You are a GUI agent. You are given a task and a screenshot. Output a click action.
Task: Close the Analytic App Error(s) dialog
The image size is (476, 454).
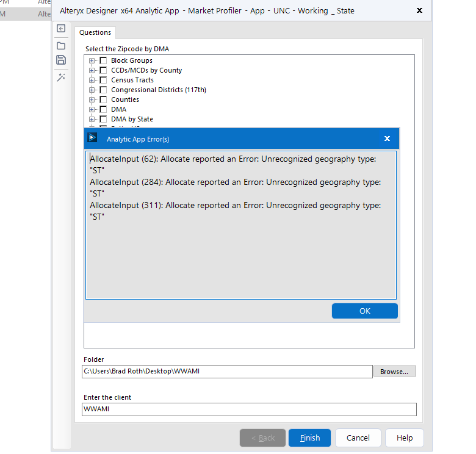pos(387,139)
